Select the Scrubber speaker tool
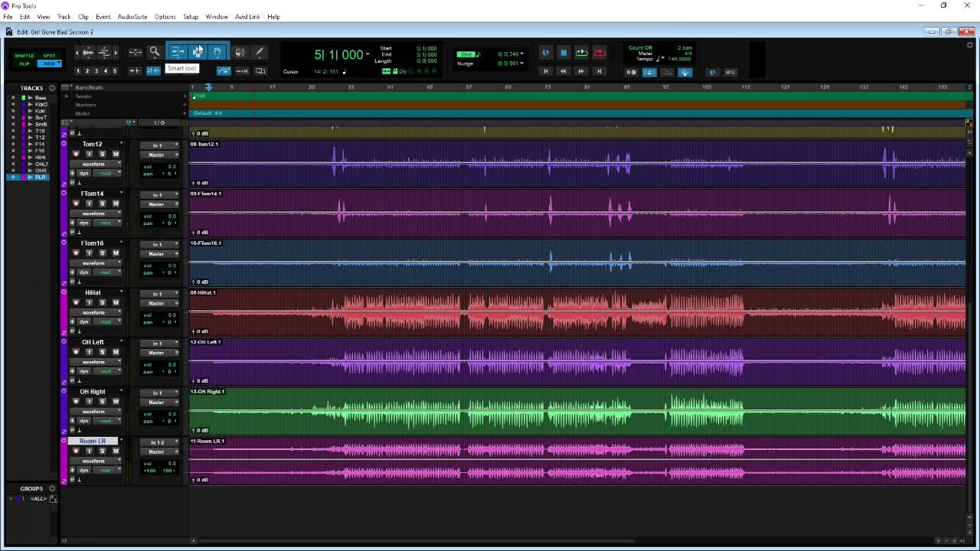 (240, 52)
